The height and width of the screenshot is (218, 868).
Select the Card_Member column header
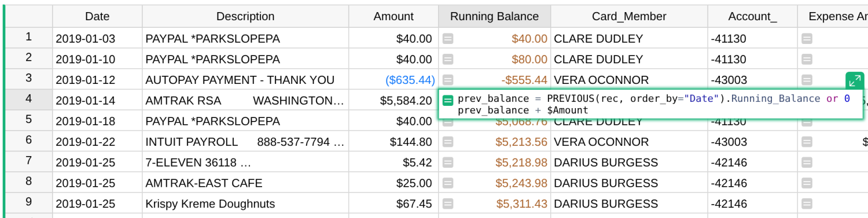click(629, 16)
